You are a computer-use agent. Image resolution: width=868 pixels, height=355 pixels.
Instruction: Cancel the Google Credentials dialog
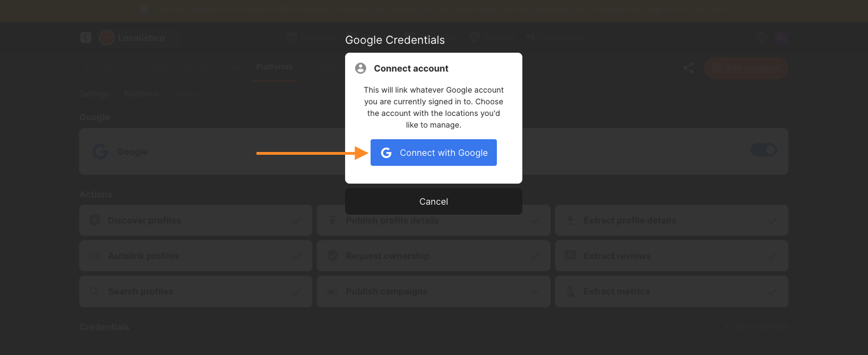point(434,201)
